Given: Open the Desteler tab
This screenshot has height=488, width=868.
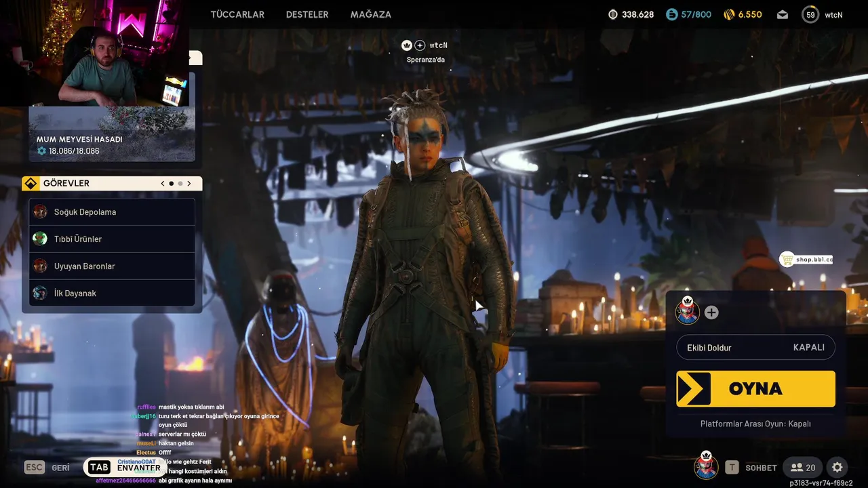Looking at the screenshot, I should coord(307,14).
